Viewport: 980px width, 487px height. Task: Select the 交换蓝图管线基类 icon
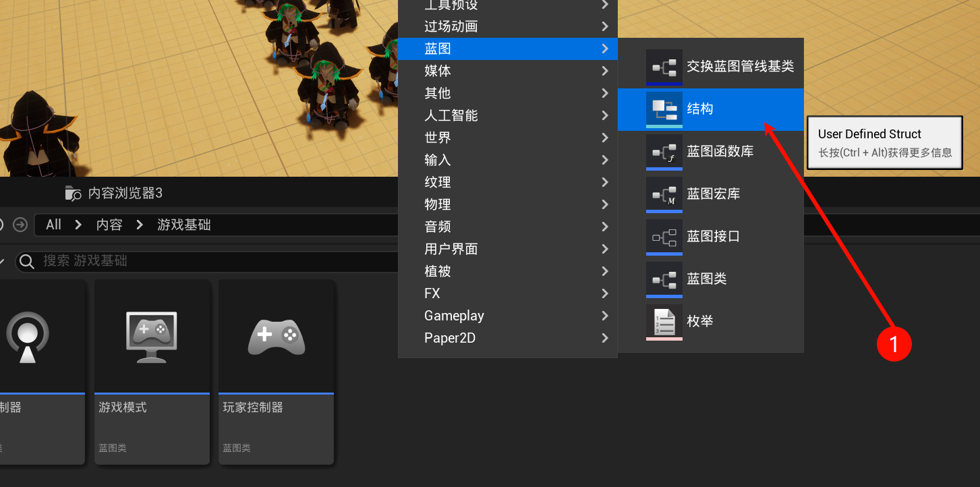(664, 67)
